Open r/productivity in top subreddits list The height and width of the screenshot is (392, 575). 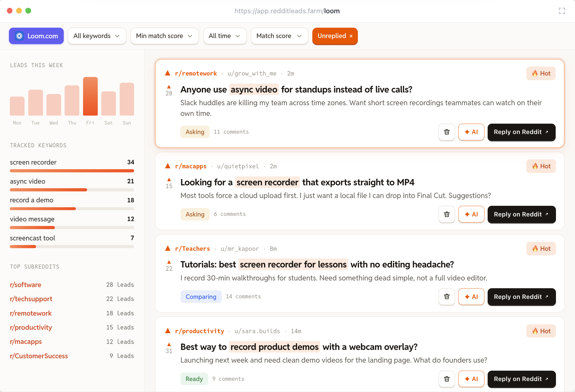click(31, 327)
